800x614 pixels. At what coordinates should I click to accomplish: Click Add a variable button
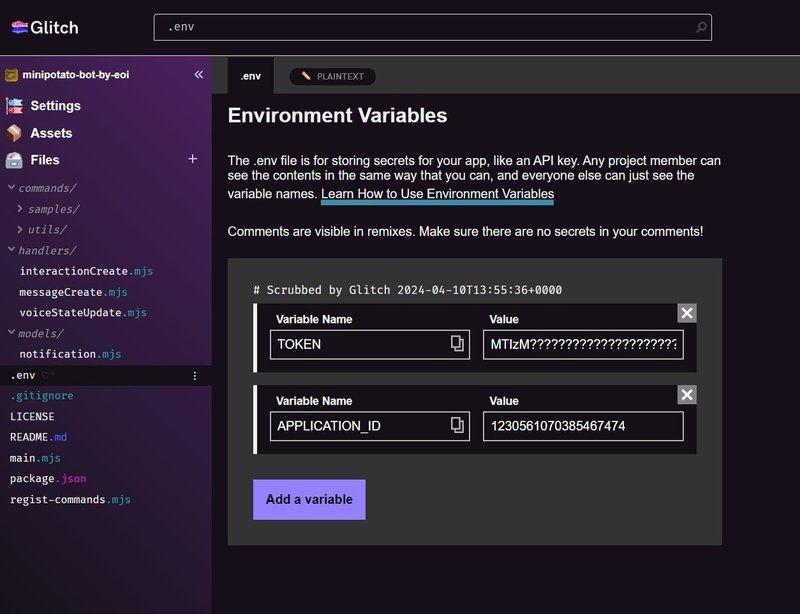tap(309, 500)
